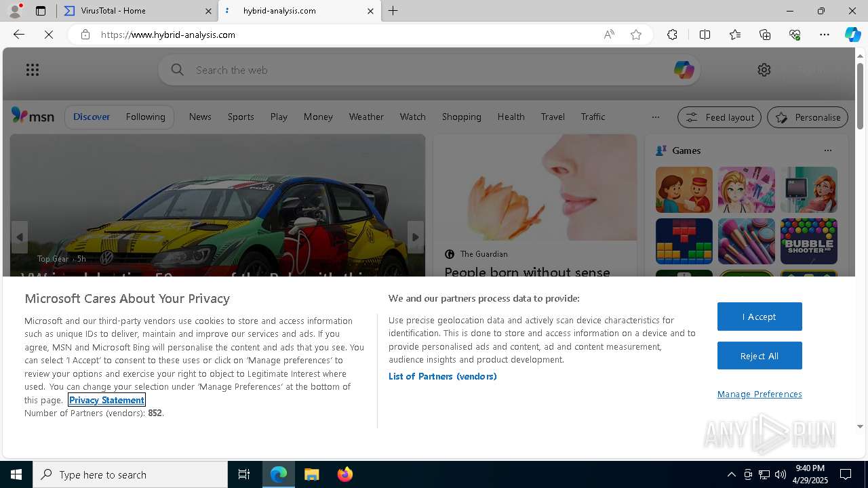Open the Sports category
This screenshot has height=488, width=868.
[241, 117]
